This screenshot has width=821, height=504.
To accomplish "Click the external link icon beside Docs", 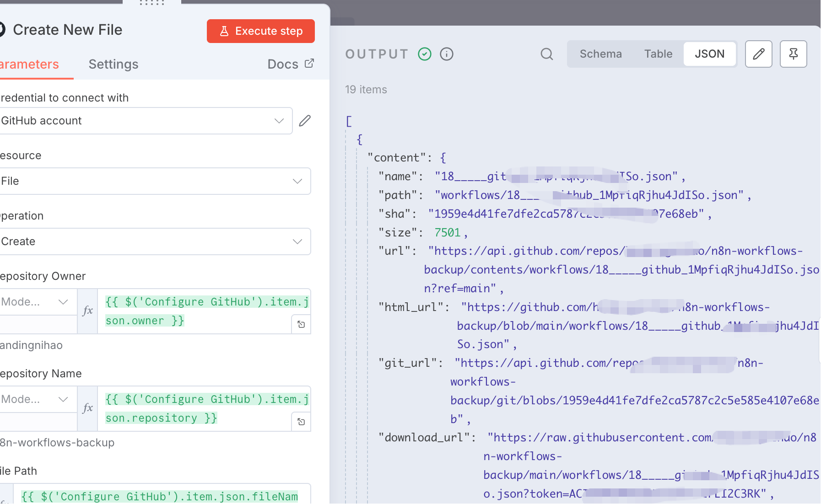I will 309,63.
